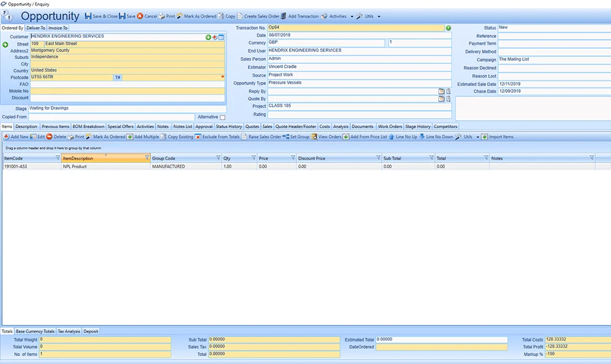This screenshot has height=364, width=611.
Task: Click Import Items in items toolbar
Action: coord(497,137)
